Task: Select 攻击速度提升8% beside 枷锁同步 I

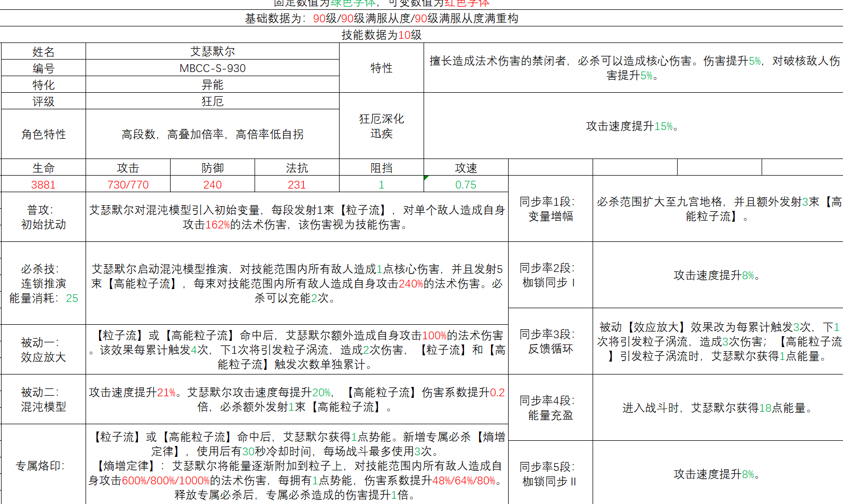Action: pos(718,275)
